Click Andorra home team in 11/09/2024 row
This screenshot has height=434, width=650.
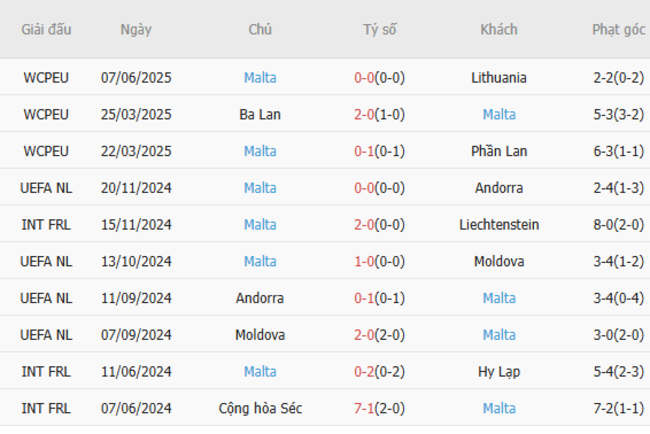click(260, 298)
